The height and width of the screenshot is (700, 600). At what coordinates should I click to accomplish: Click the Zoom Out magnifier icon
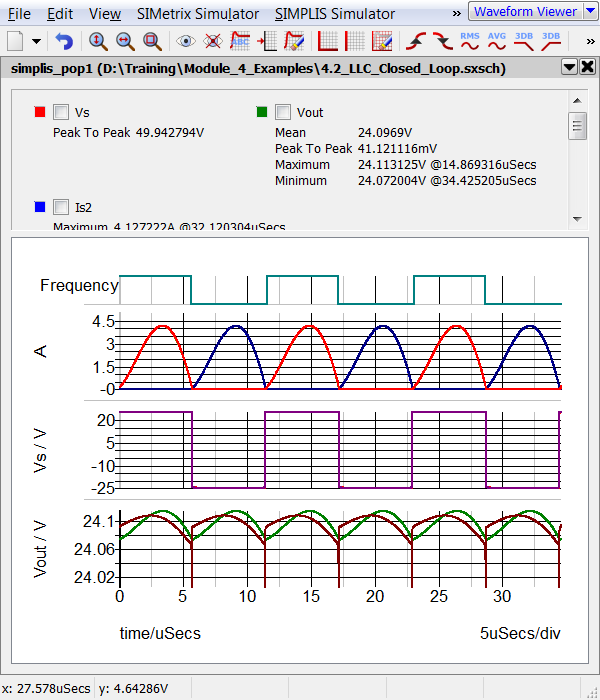click(x=125, y=41)
